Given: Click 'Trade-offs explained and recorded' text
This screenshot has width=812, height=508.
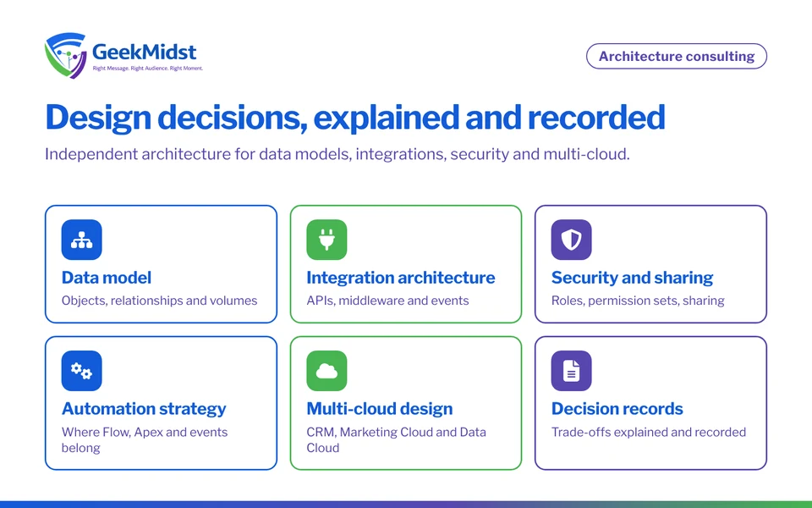Looking at the screenshot, I should (x=649, y=433).
